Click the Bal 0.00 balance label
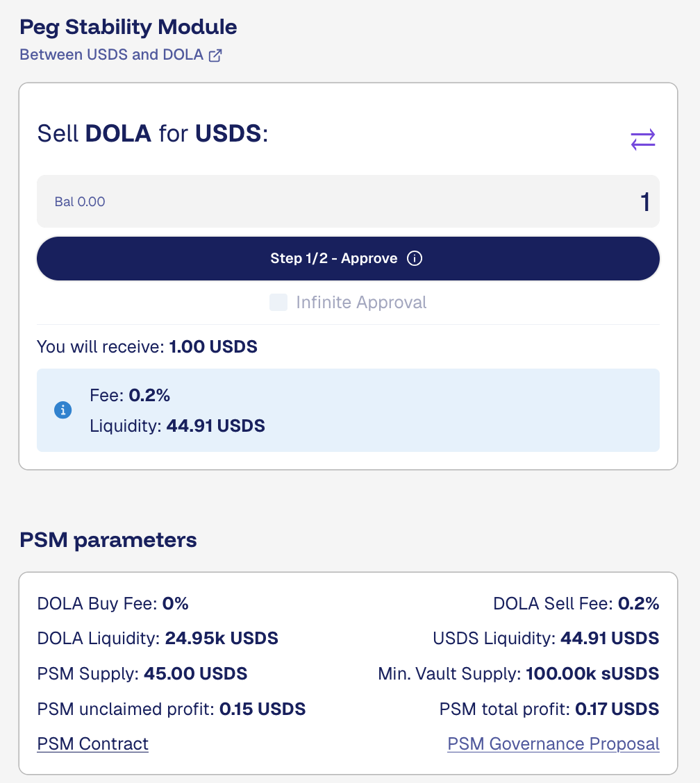Screen dimensions: 700x783 click(x=80, y=202)
